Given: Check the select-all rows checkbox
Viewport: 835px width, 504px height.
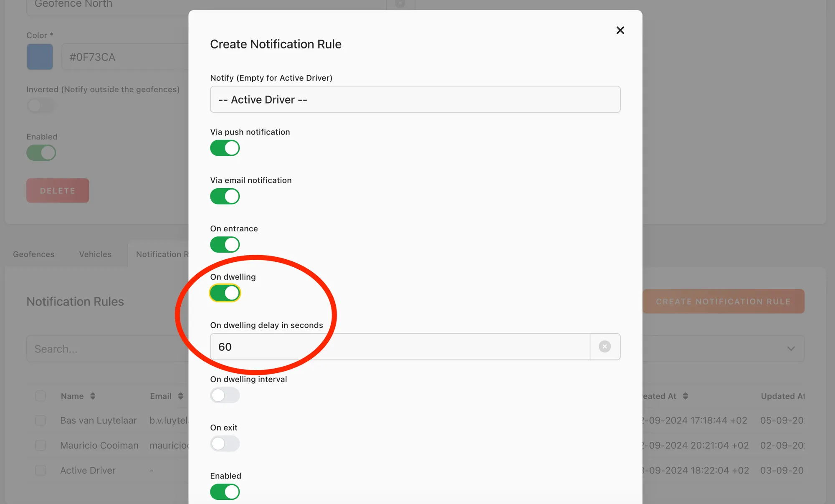Looking at the screenshot, I should pos(40,396).
